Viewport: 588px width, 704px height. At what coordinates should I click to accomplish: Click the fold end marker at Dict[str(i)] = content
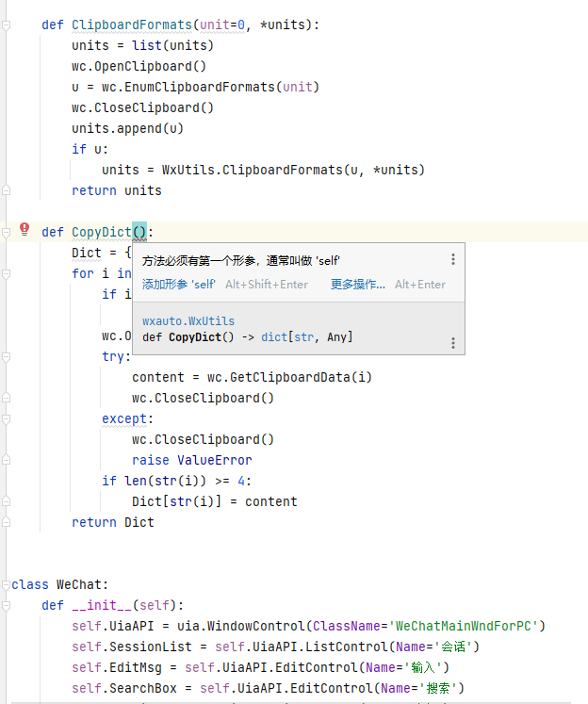click(6, 501)
